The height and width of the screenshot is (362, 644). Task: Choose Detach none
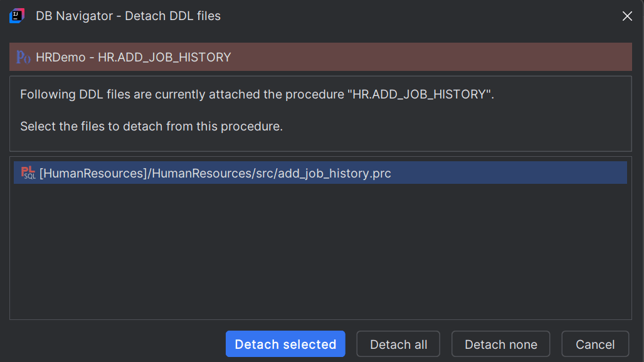500,344
